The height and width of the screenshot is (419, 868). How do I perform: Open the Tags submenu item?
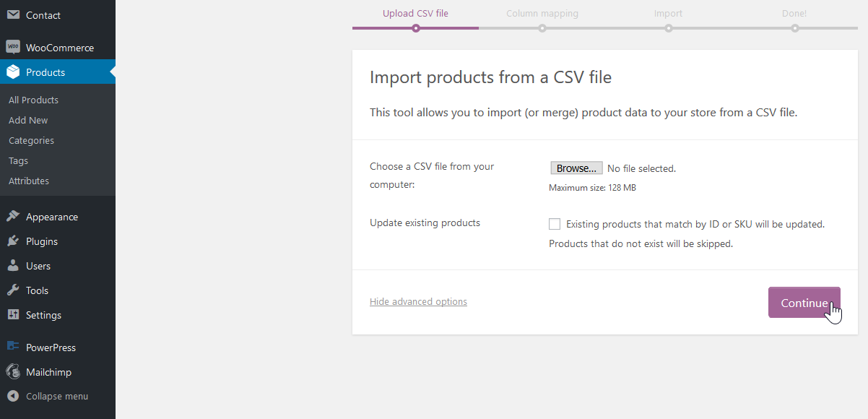[18, 160]
